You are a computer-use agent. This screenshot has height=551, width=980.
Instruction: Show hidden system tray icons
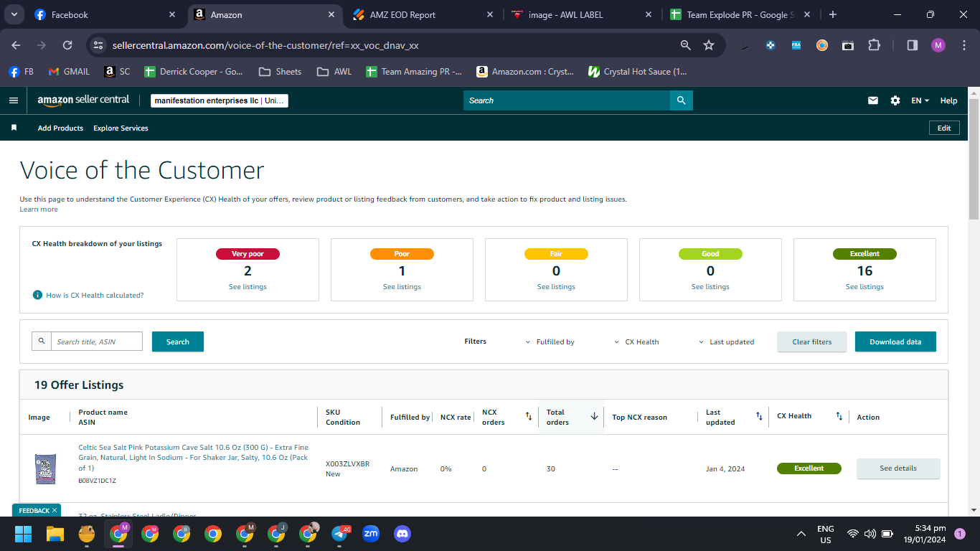click(x=801, y=534)
